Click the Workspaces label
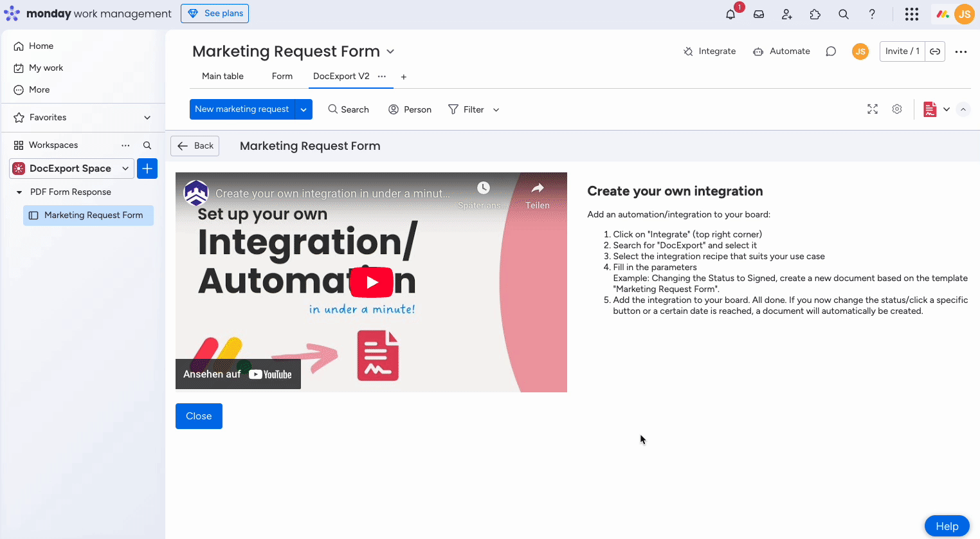 pyautogui.click(x=53, y=145)
